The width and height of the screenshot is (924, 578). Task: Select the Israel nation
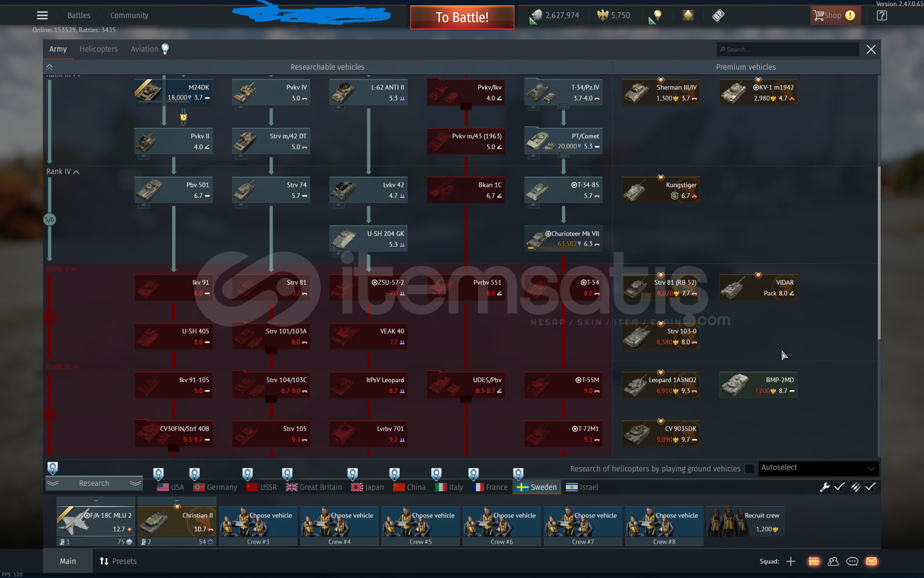point(582,487)
